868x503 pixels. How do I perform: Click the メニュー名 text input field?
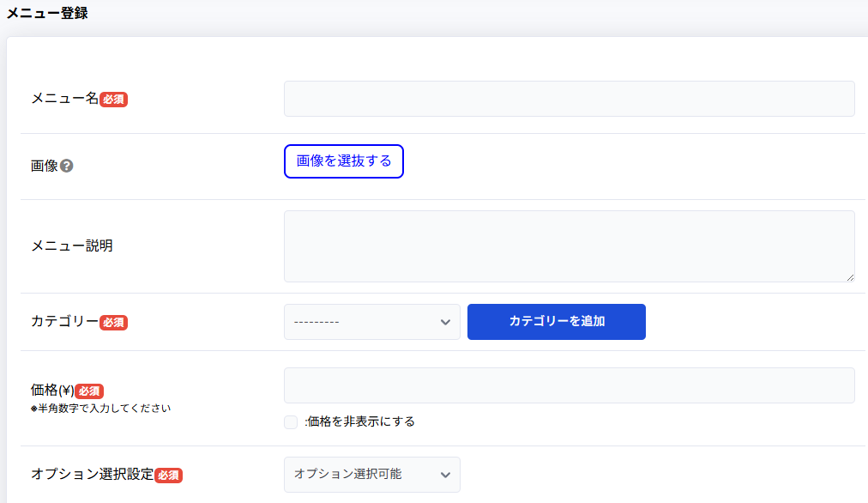click(569, 99)
